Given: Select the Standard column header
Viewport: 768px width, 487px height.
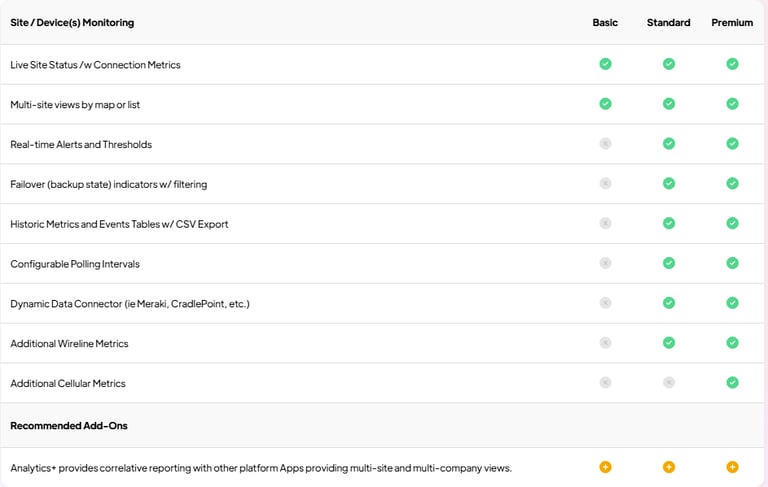Looking at the screenshot, I should [x=669, y=23].
